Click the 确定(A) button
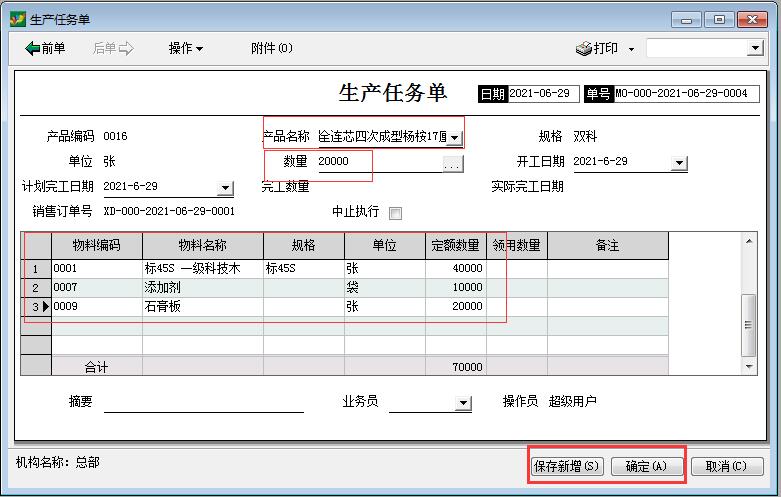Viewport: 781px width, 497px height. pyautogui.click(x=646, y=467)
